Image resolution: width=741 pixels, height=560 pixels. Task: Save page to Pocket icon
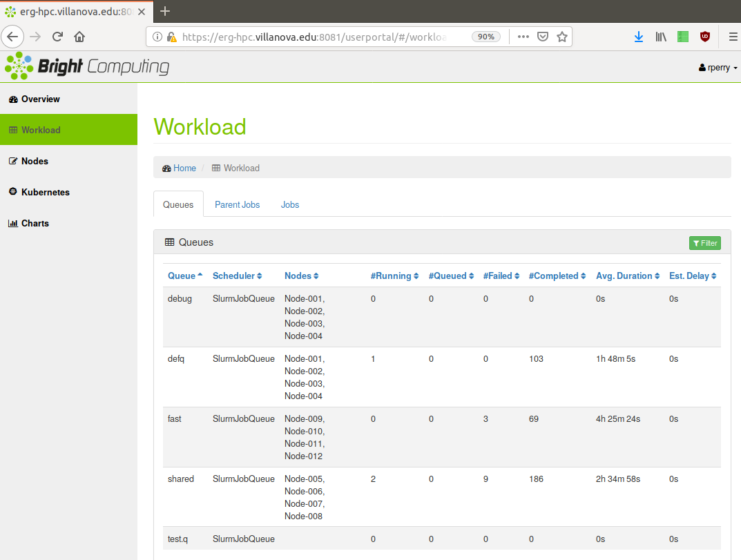(543, 37)
